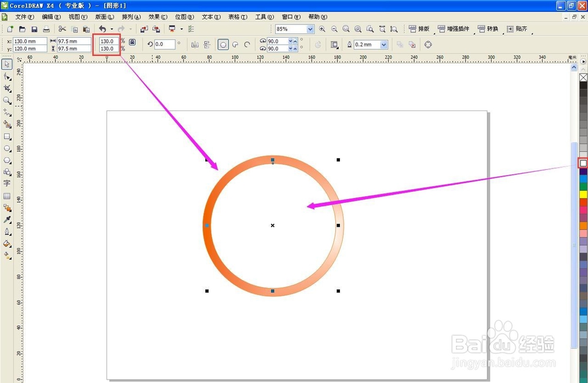Select the Ellipse tool in toolbox
The height and width of the screenshot is (383, 588).
point(7,149)
